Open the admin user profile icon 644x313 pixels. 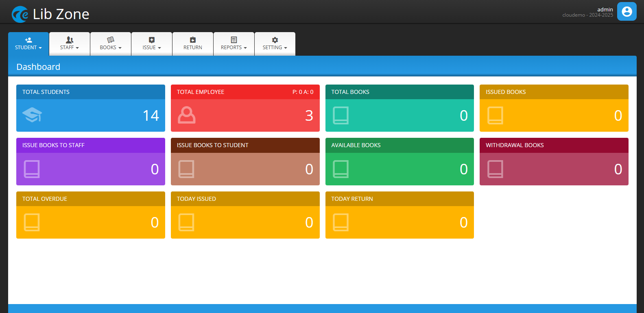coord(627,11)
